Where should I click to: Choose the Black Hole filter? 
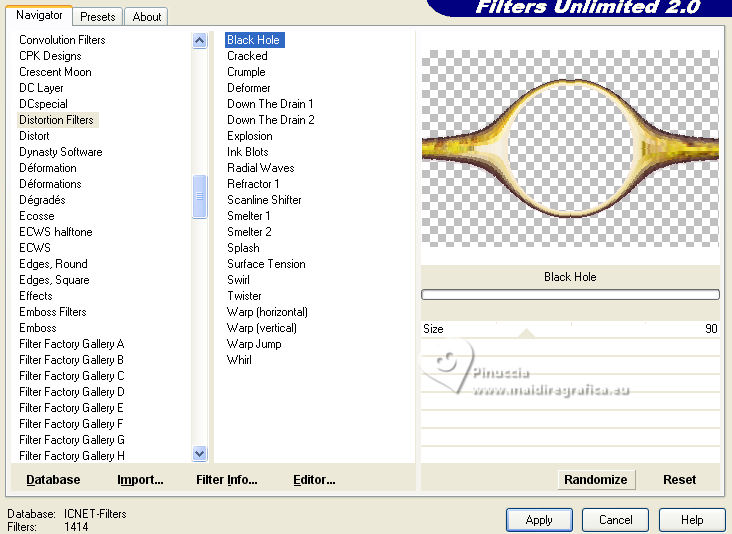[254, 40]
